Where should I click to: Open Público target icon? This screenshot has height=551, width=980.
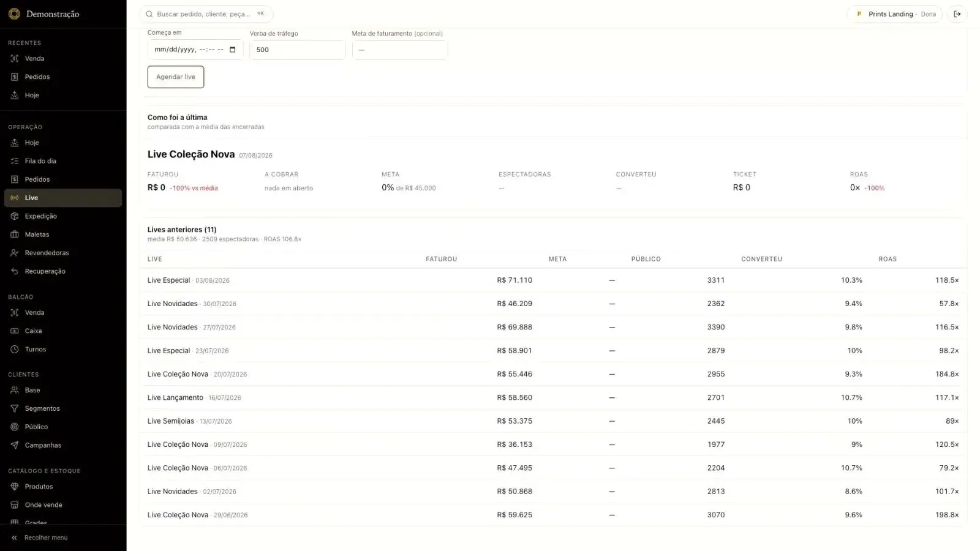[x=15, y=427]
